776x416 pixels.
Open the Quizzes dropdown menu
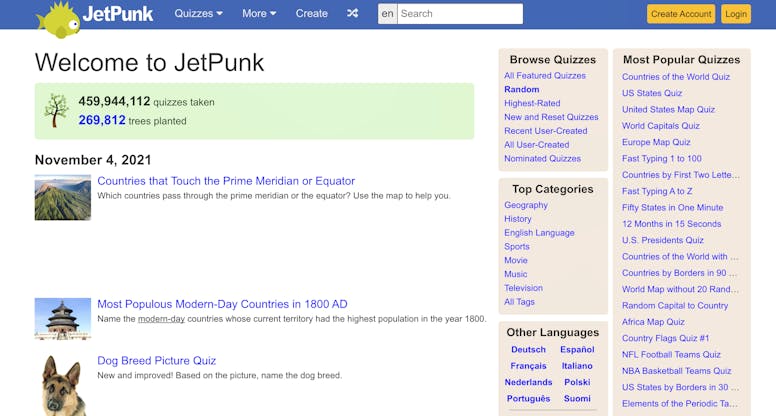[x=198, y=13]
